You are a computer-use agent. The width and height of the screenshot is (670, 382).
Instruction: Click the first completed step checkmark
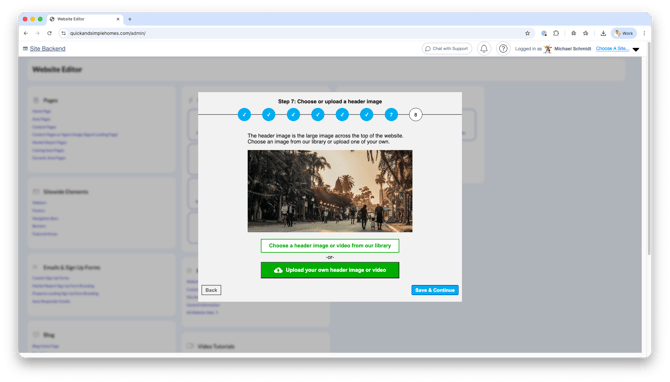(x=244, y=115)
